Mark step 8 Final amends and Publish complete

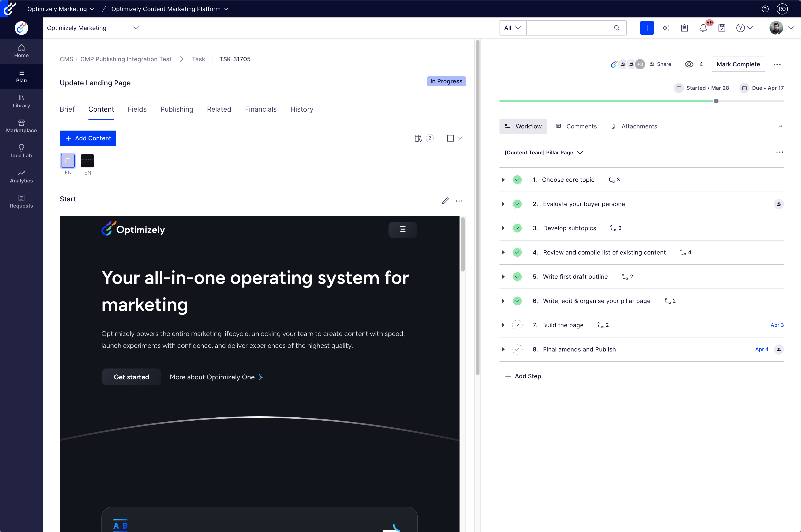[x=517, y=350]
